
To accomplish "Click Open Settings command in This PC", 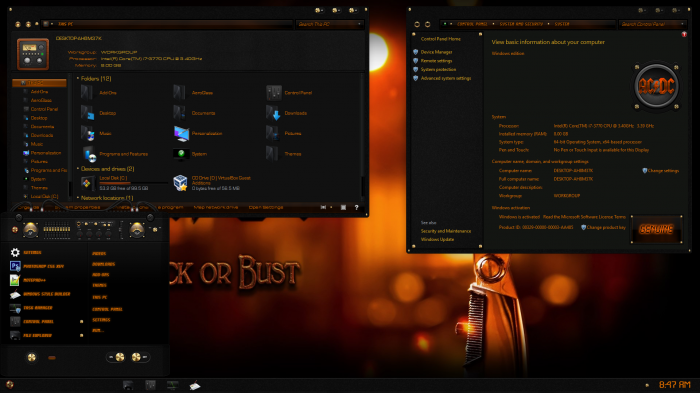I will click(266, 207).
